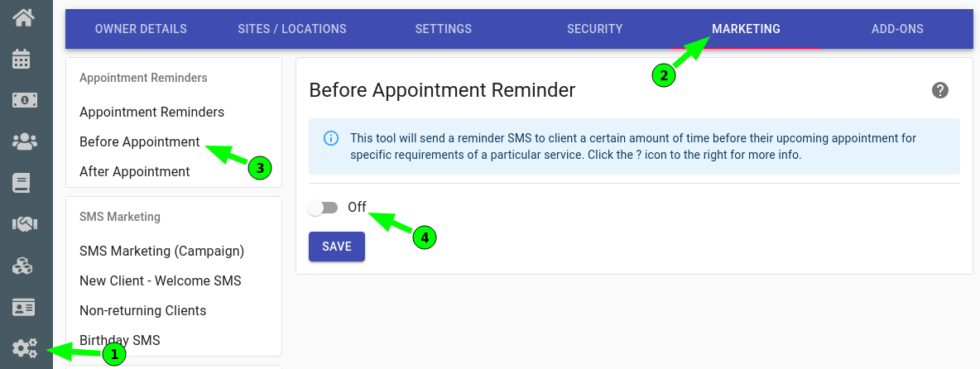Switch to the Owner Details tab
Image resolution: width=980 pixels, height=369 pixels.
click(141, 29)
